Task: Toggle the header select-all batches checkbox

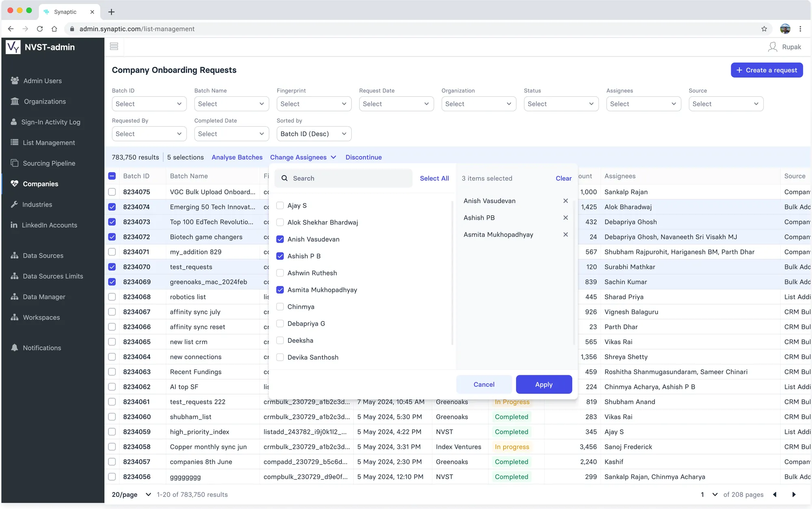Action: pos(112,176)
